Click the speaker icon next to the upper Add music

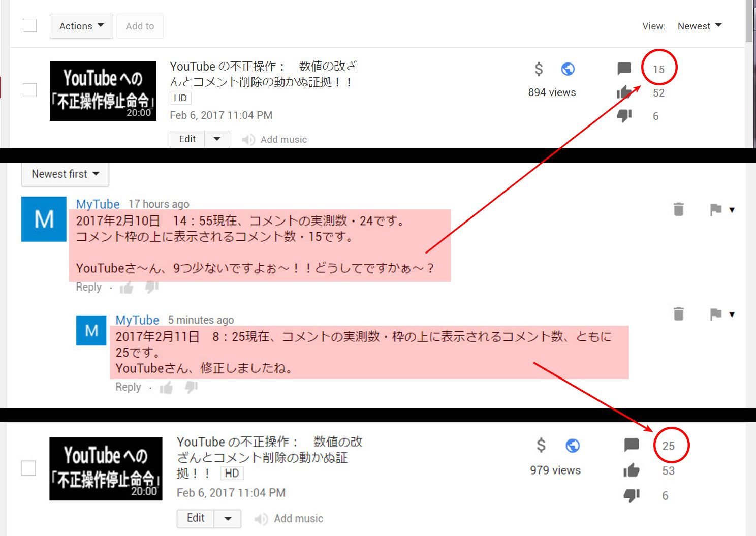[x=248, y=140]
